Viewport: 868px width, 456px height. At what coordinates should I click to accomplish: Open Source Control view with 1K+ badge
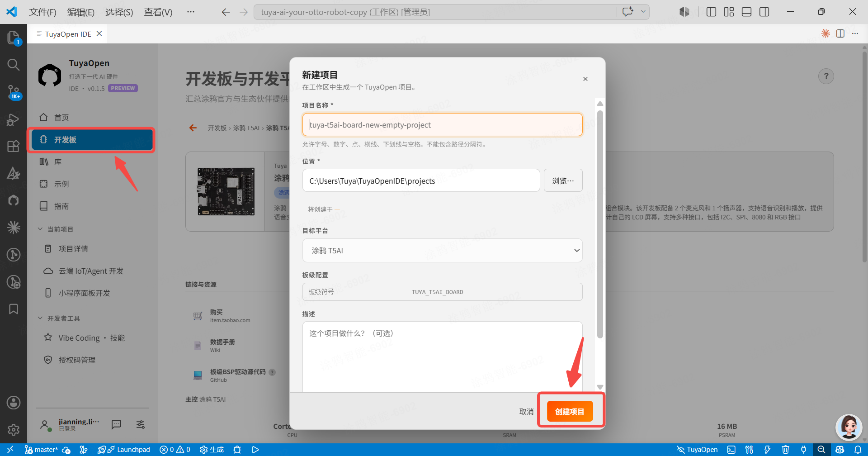(14, 92)
